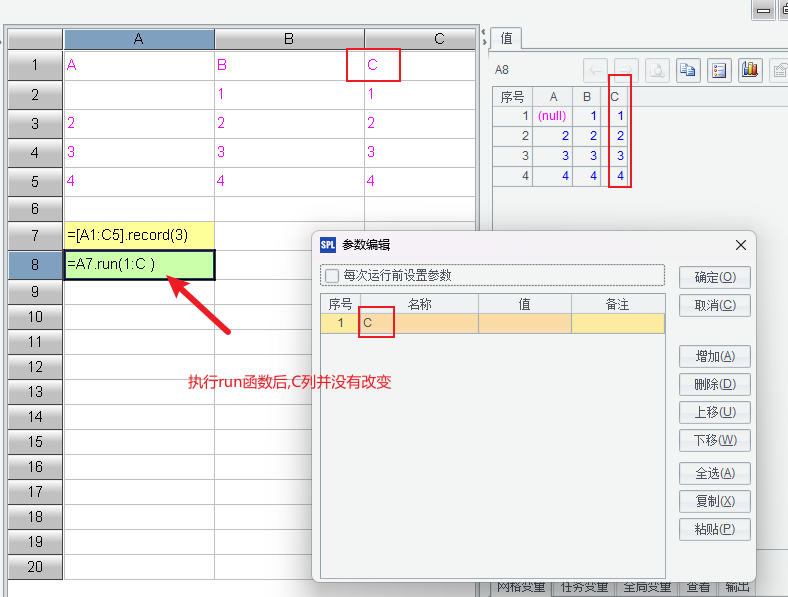788x597 pixels.
Task: Click the 序号 column header in dialog
Action: pyautogui.click(x=340, y=304)
